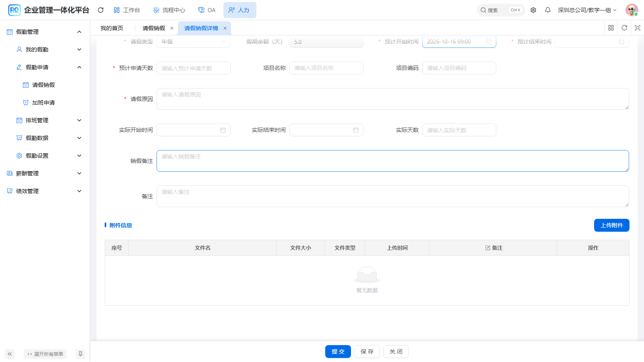Click the 备注 column edit icon

coord(488,248)
